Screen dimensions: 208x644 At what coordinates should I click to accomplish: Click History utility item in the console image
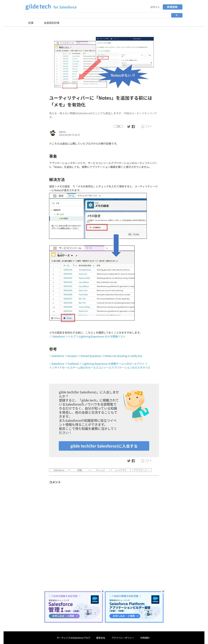coord(55,318)
